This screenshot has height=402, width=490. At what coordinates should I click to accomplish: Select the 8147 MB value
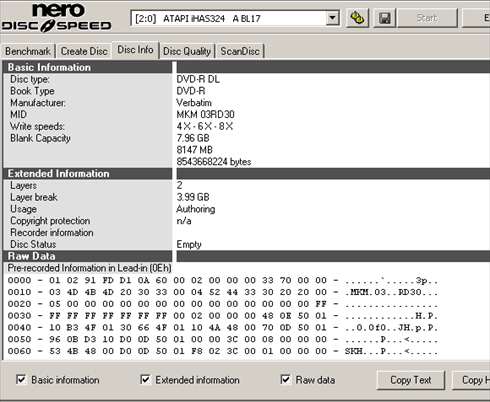[x=194, y=150]
